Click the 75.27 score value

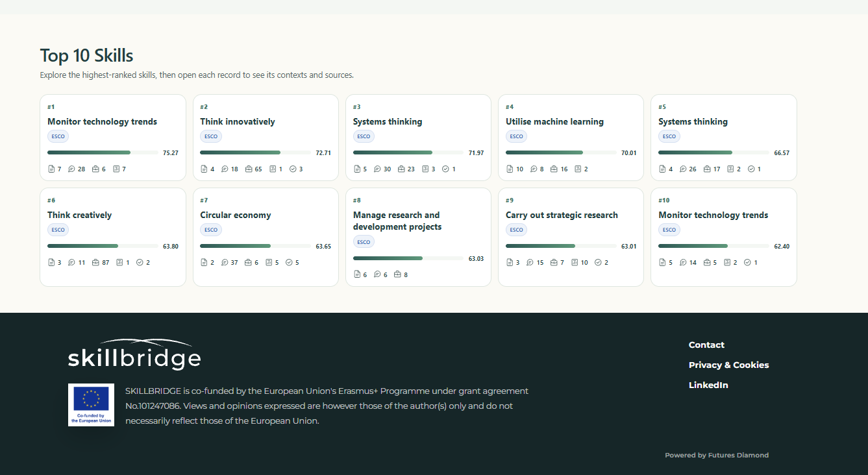(171, 153)
